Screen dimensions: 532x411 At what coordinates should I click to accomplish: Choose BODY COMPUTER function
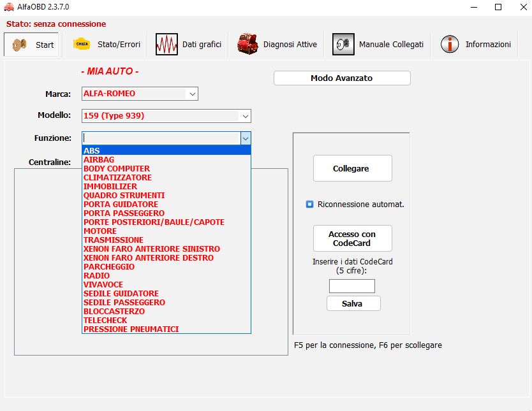[x=166, y=168]
